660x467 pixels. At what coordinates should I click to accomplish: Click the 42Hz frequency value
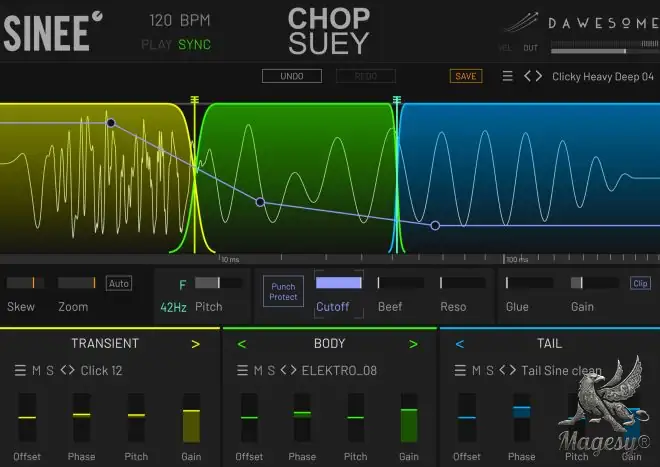coord(173,307)
